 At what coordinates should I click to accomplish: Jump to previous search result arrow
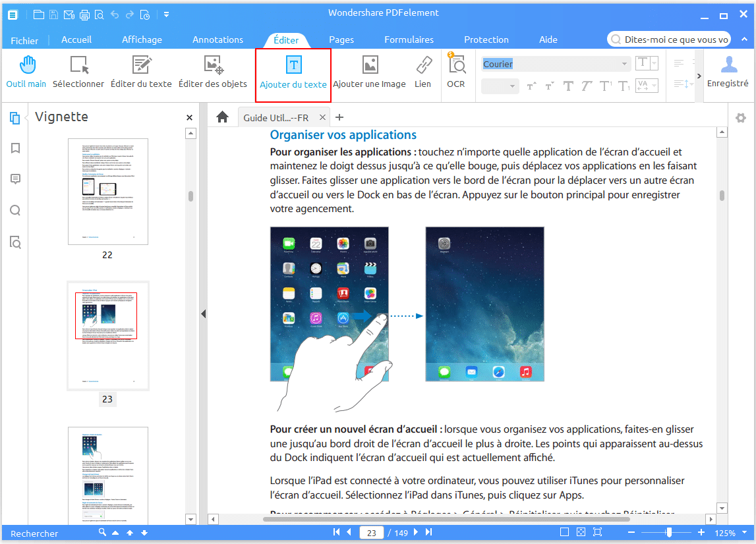point(130,532)
